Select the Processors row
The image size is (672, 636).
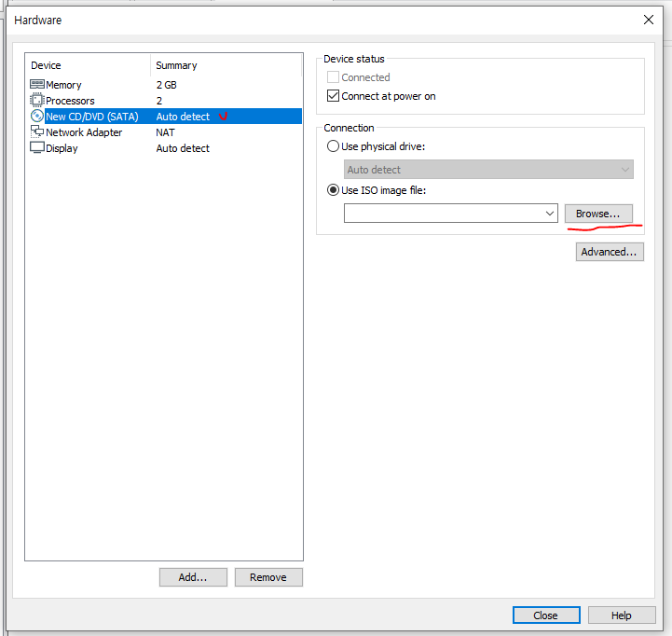164,101
